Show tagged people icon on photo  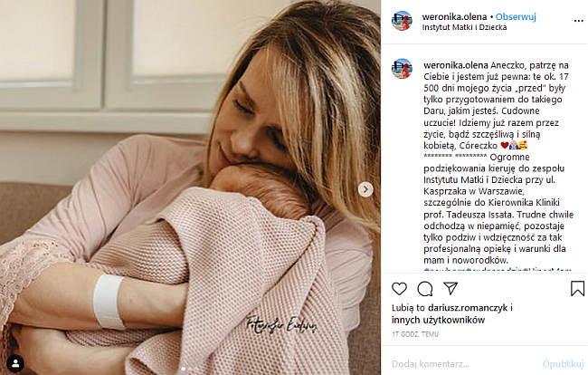click(x=15, y=363)
